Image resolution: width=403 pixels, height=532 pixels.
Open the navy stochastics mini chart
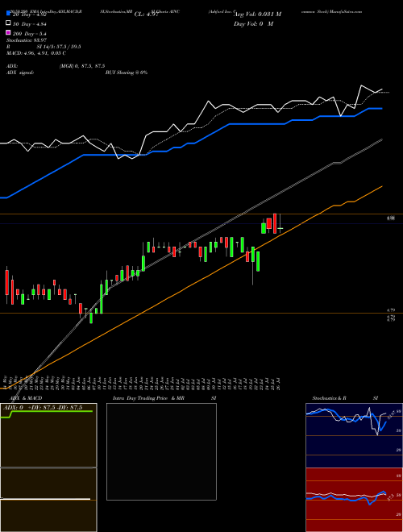(354, 435)
